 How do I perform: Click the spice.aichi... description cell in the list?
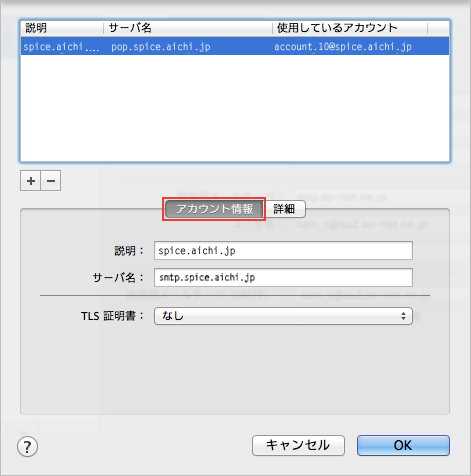pos(61,47)
